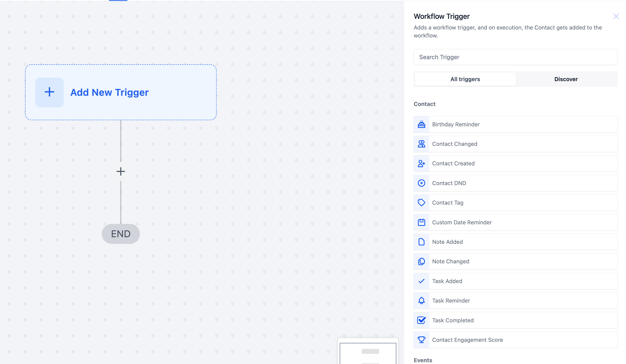Close the Workflow Trigger panel
The width and height of the screenshot is (626, 364).
[616, 16]
